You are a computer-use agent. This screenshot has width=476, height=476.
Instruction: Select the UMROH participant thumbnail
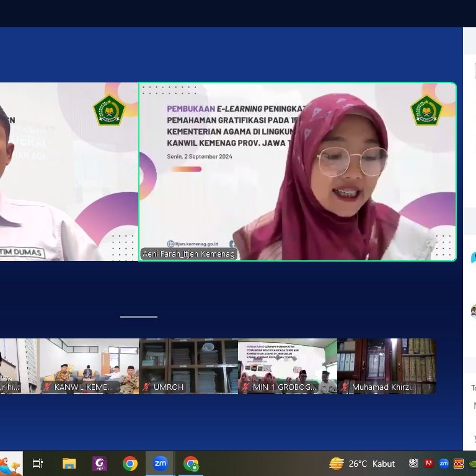(x=188, y=366)
